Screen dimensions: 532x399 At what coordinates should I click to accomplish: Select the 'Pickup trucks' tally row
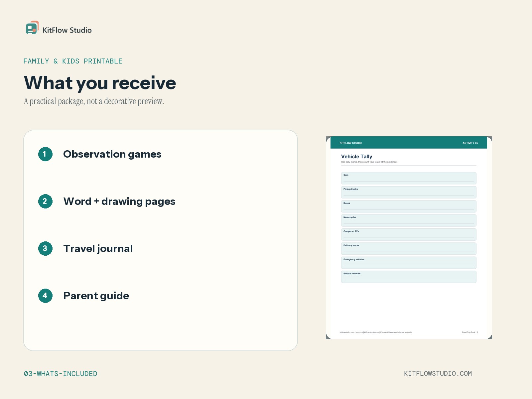click(x=409, y=192)
